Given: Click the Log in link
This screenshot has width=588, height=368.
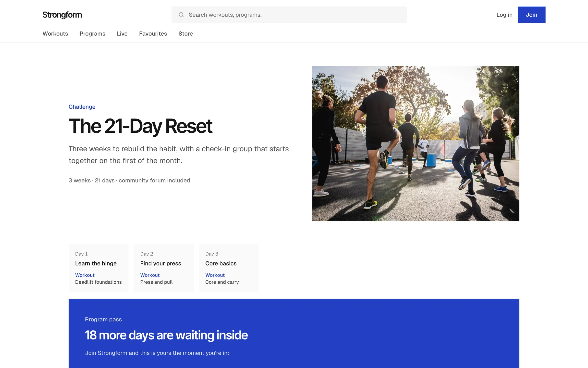Looking at the screenshot, I should [504, 15].
